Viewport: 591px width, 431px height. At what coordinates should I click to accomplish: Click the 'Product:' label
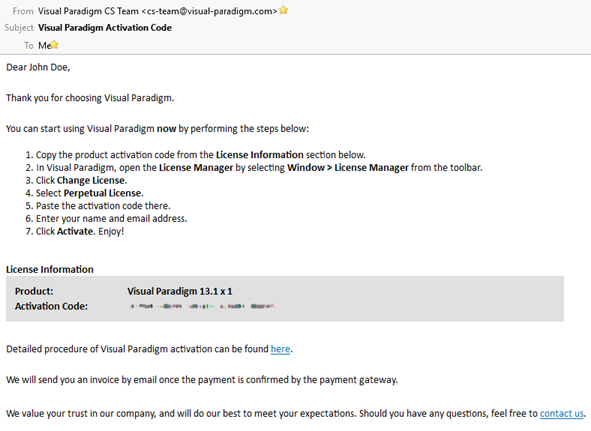click(34, 291)
